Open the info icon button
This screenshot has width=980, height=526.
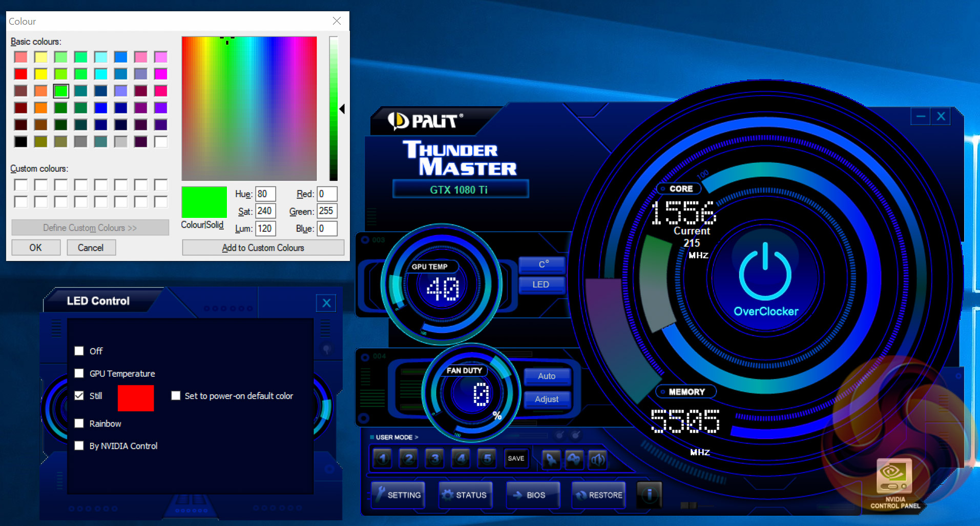click(x=649, y=495)
